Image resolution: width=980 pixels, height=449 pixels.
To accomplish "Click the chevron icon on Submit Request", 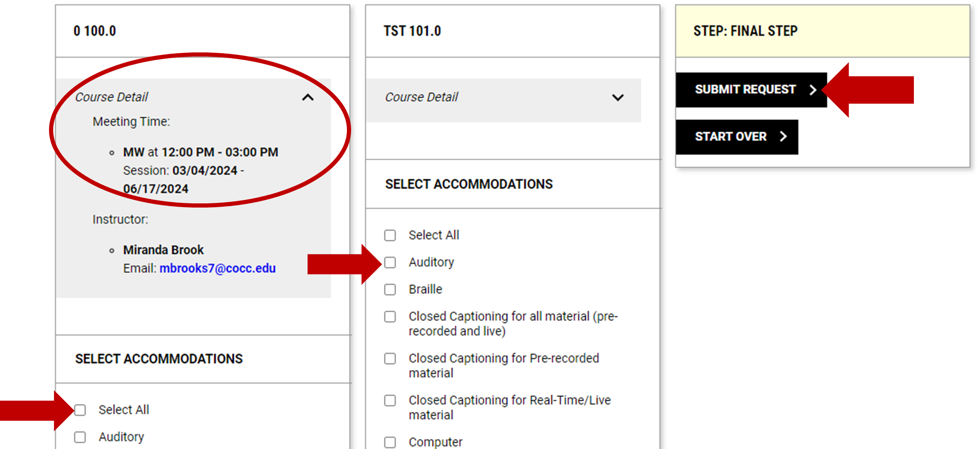I will coord(813,89).
